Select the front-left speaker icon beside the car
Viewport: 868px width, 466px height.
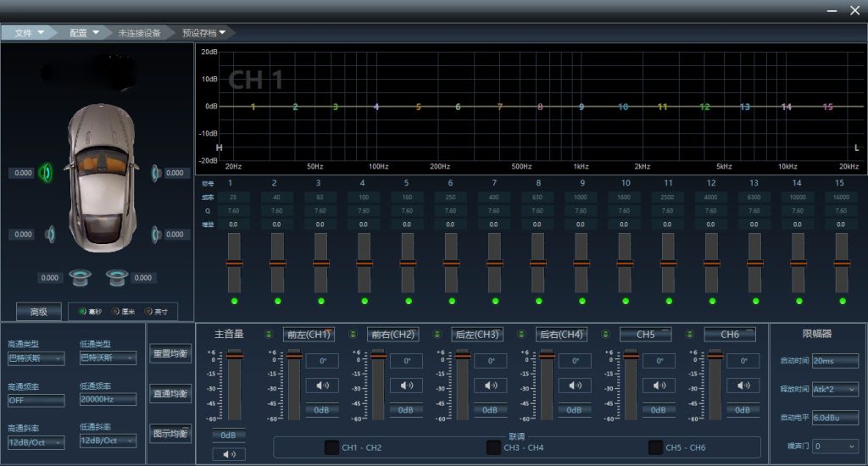point(46,173)
